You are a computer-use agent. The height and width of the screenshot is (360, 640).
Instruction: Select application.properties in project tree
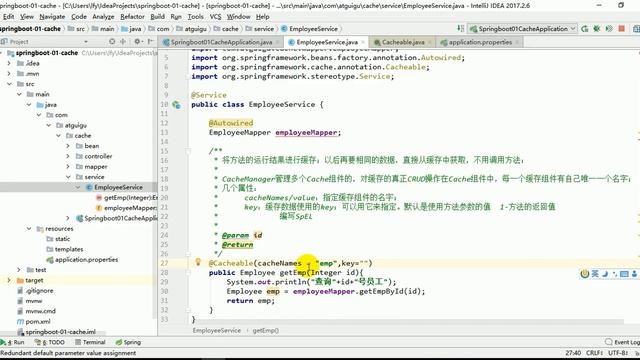83,260
